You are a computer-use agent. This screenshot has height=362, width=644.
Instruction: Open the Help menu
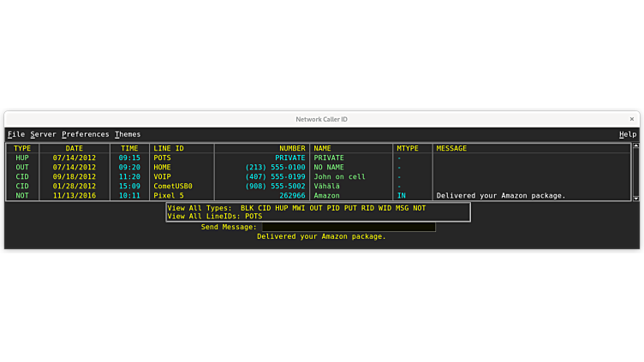627,134
